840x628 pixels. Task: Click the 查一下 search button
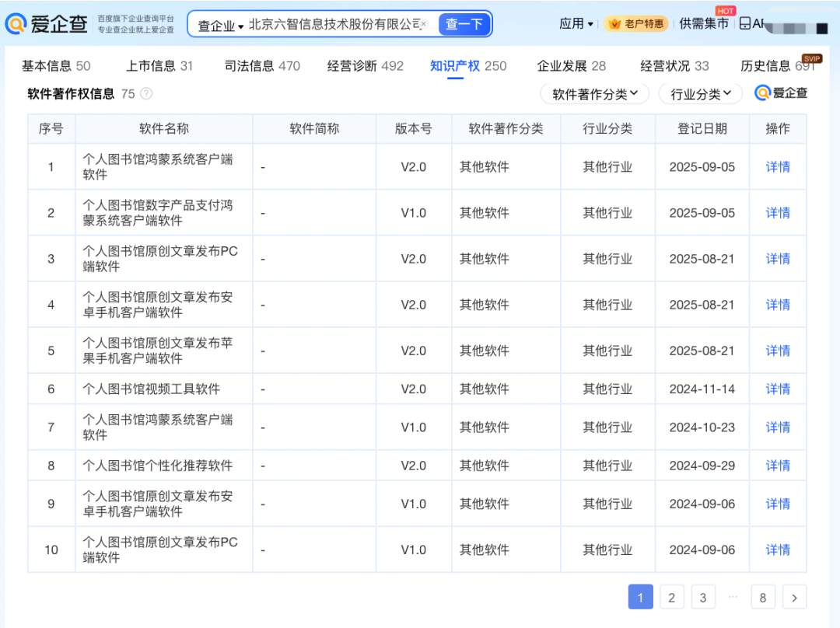(x=464, y=24)
